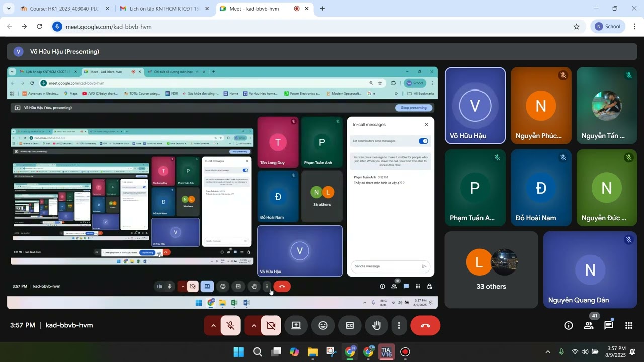The image size is (644, 362).
Task: Open volume control in system tray
Action: [x=585, y=352]
